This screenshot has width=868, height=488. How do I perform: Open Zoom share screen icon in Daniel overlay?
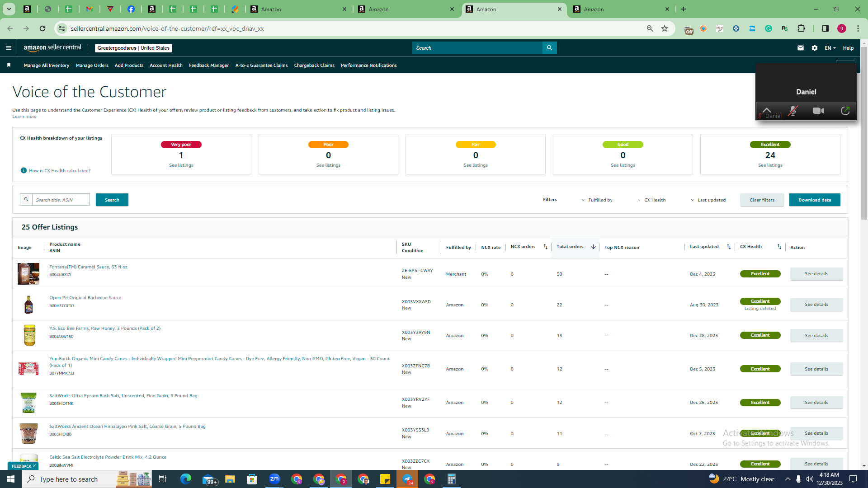845,111
